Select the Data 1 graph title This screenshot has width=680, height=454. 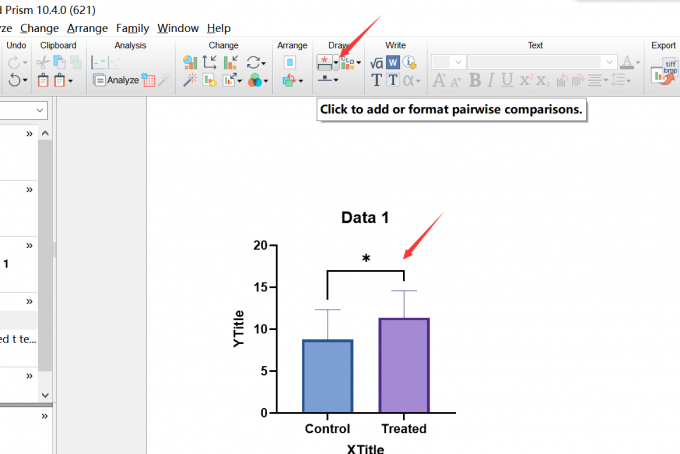coord(365,218)
